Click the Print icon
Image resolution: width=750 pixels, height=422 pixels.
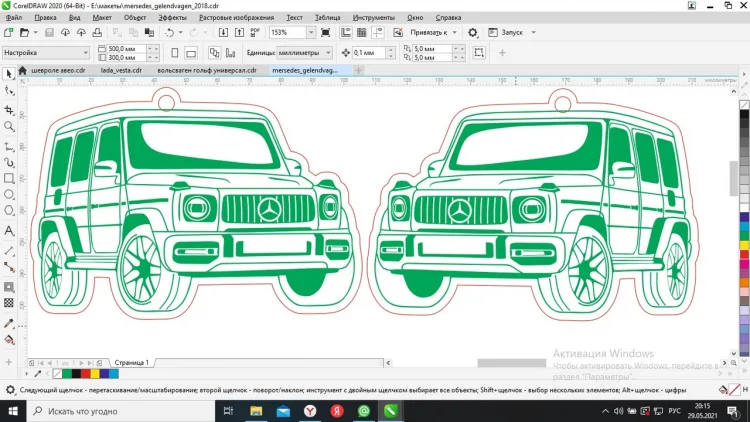click(x=97, y=33)
